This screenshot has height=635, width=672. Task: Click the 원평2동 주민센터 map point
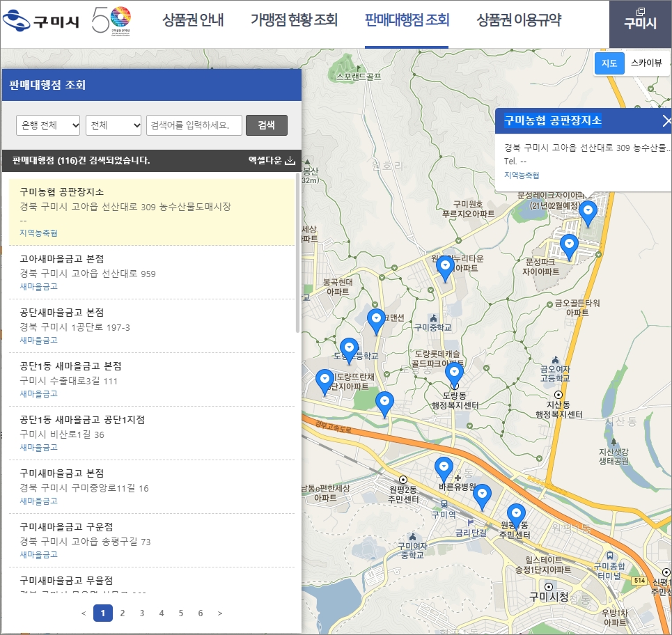[x=403, y=480]
